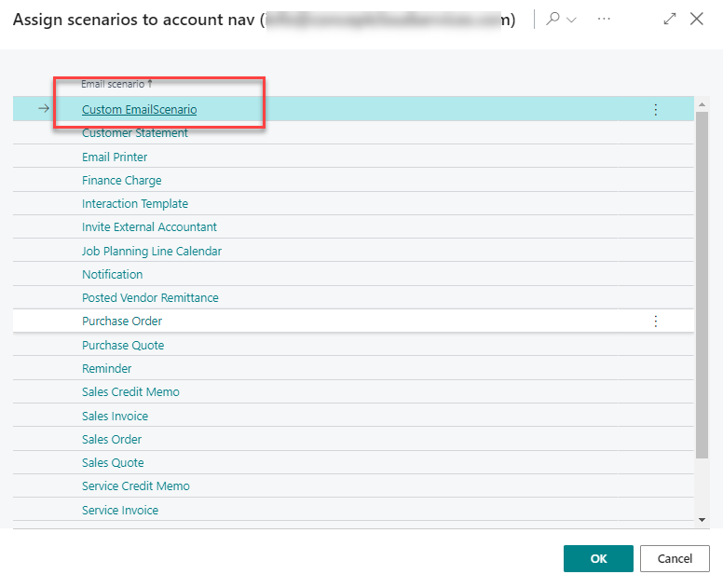Viewport: 723px width, 588px height.
Task: Select the Sales Invoice scenario
Action: [x=116, y=416]
